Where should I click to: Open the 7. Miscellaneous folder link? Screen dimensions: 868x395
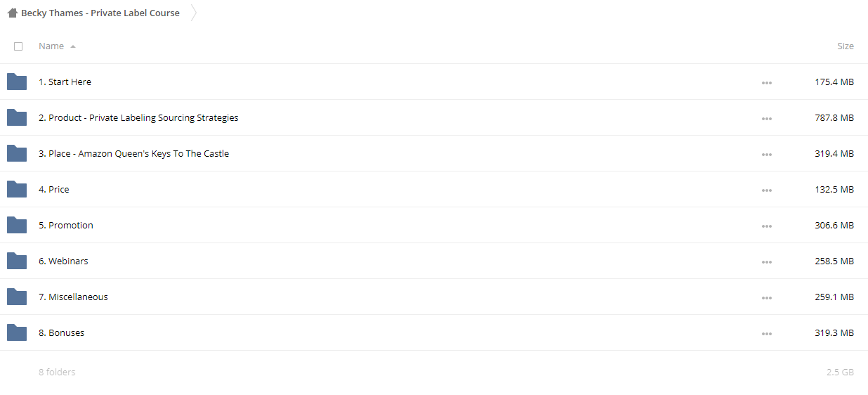73,297
